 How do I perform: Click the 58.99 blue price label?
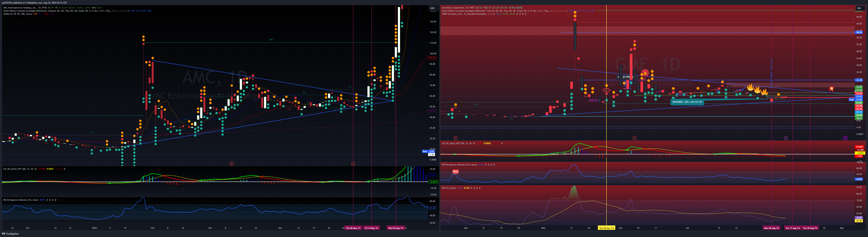859,32
